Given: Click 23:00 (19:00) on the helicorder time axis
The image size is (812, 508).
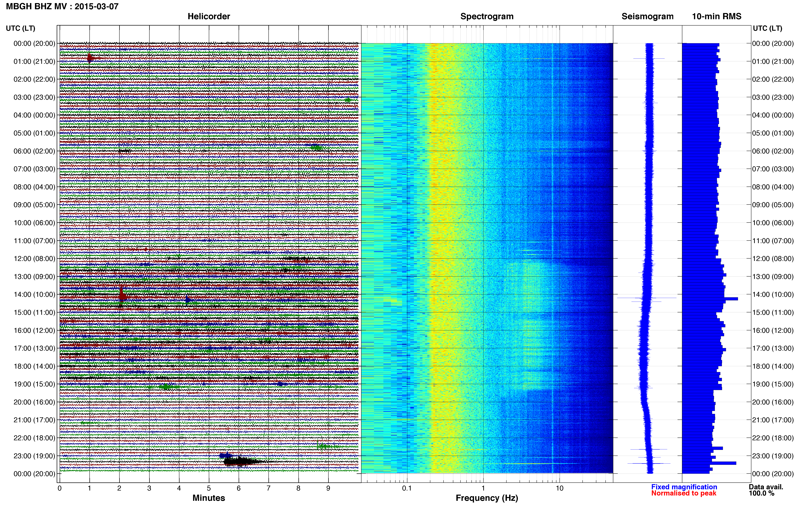Looking at the screenshot, I should coord(34,456).
